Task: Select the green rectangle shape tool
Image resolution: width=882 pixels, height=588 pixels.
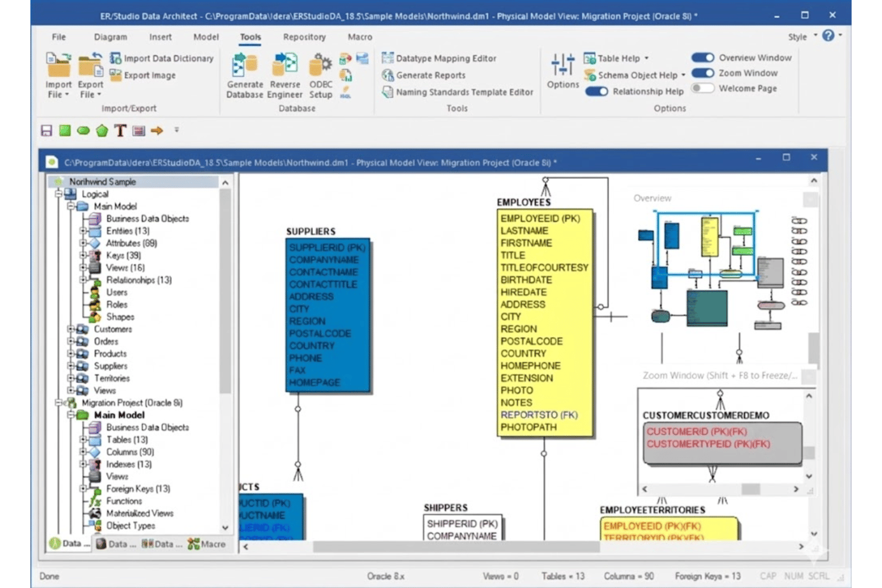Action: pyautogui.click(x=65, y=130)
